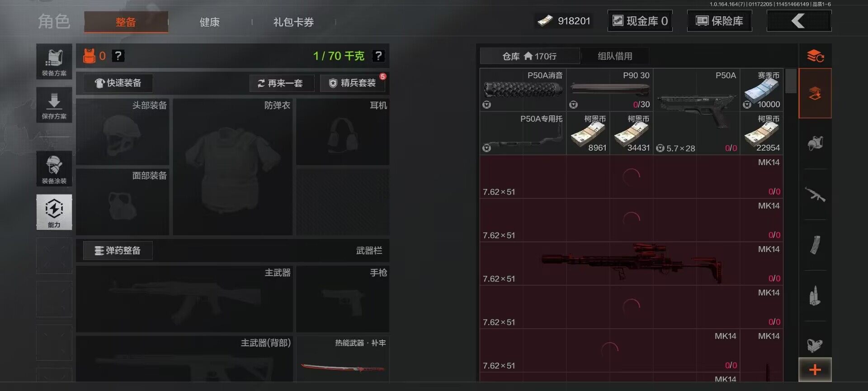Select the MK14 rifle thumbnail in inventory

(x=632, y=263)
